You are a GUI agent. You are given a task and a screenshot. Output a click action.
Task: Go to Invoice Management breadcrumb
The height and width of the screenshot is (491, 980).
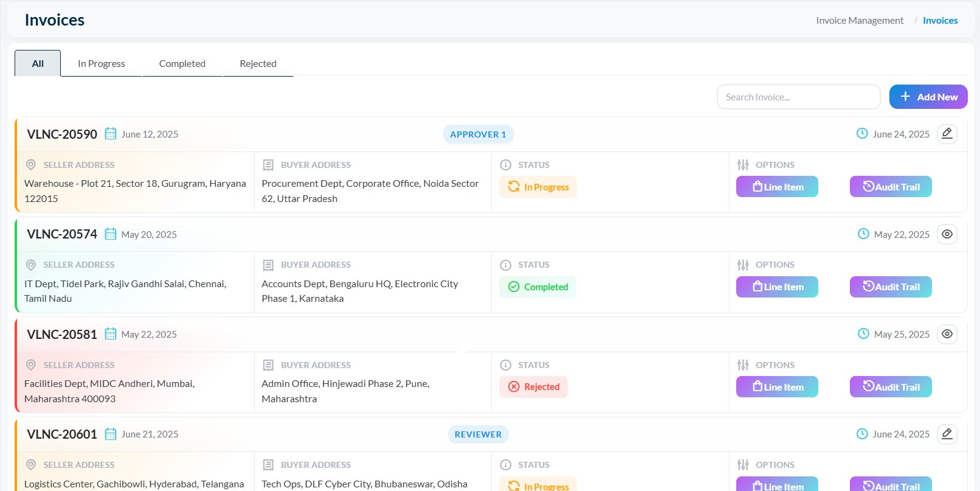(x=859, y=21)
